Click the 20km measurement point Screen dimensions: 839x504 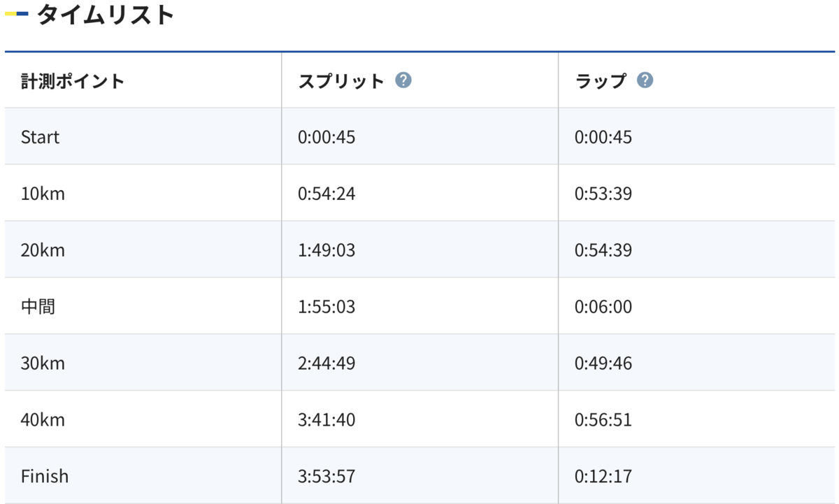(x=43, y=250)
